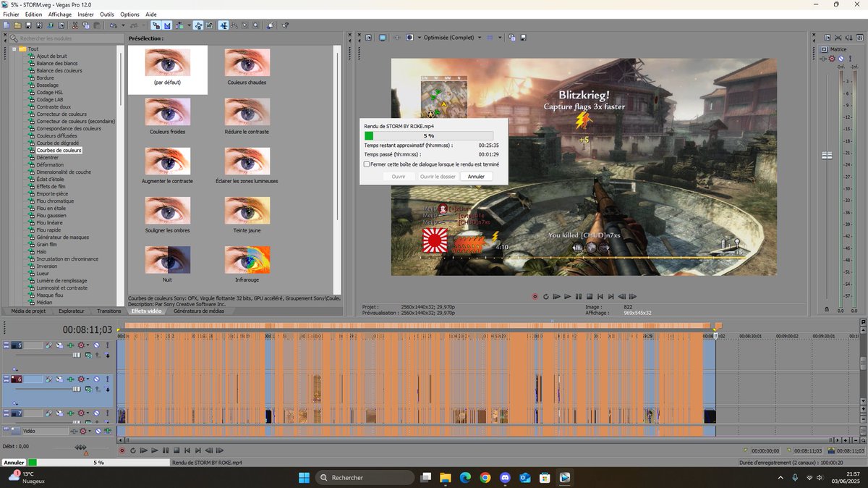
Task: Click track 7 Track Motion icon
Action: point(59,413)
